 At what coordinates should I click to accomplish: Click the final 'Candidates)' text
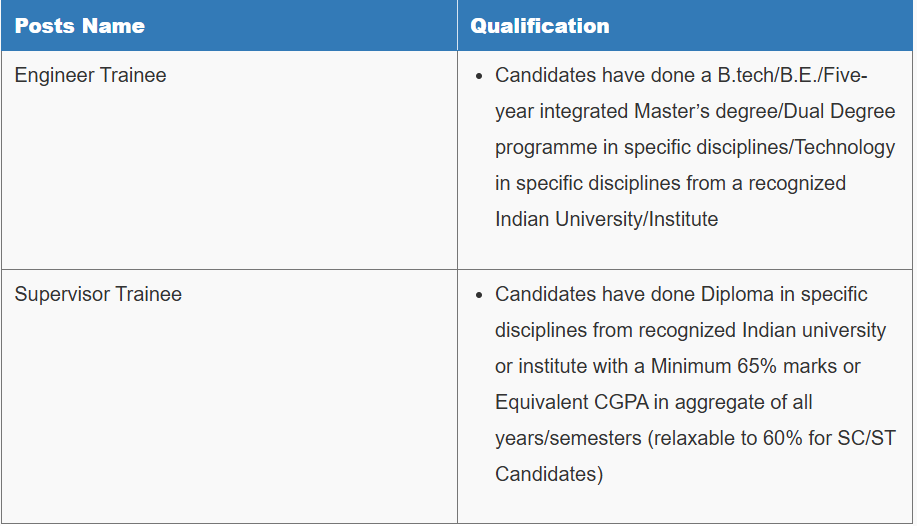[x=549, y=474]
